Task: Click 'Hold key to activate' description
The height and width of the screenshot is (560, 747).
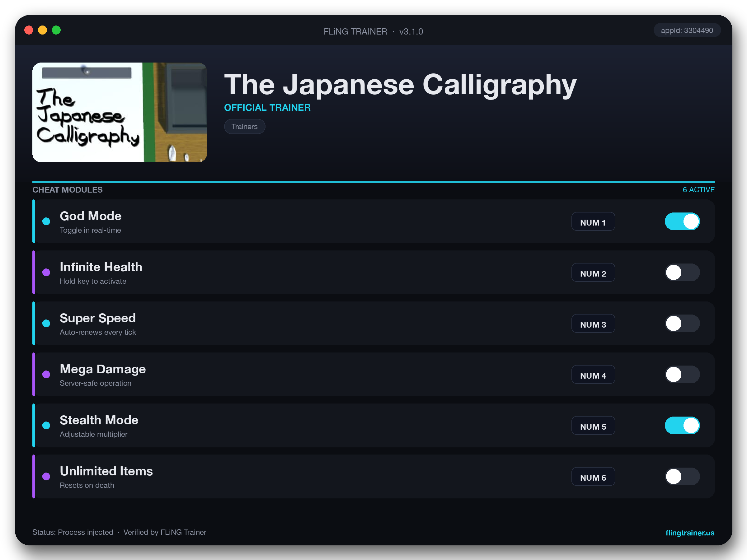Action: pyautogui.click(x=93, y=281)
